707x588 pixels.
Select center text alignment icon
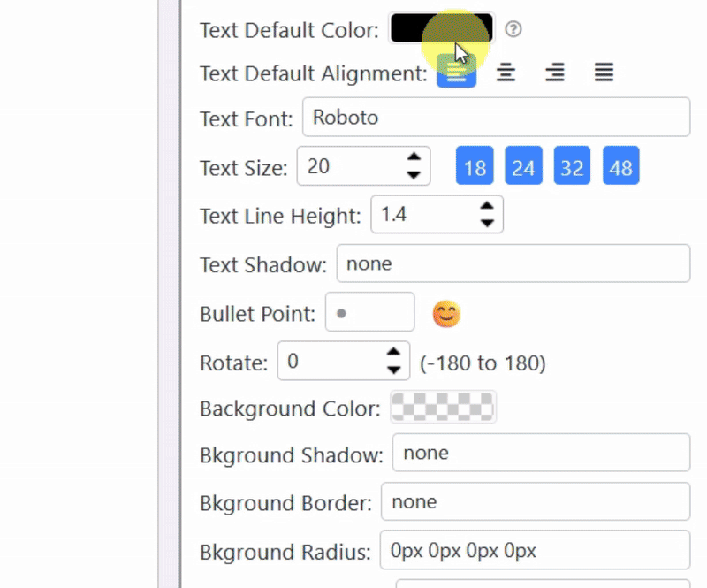(x=506, y=73)
